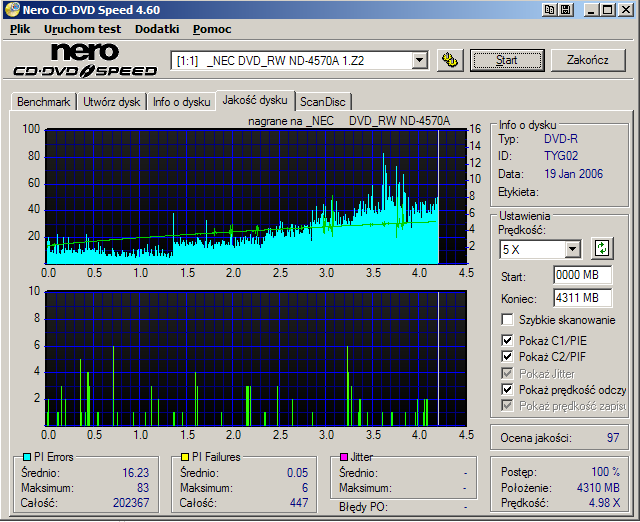
Task: Close the Nero CD-DVD Speed window
Action: [x=625, y=9]
